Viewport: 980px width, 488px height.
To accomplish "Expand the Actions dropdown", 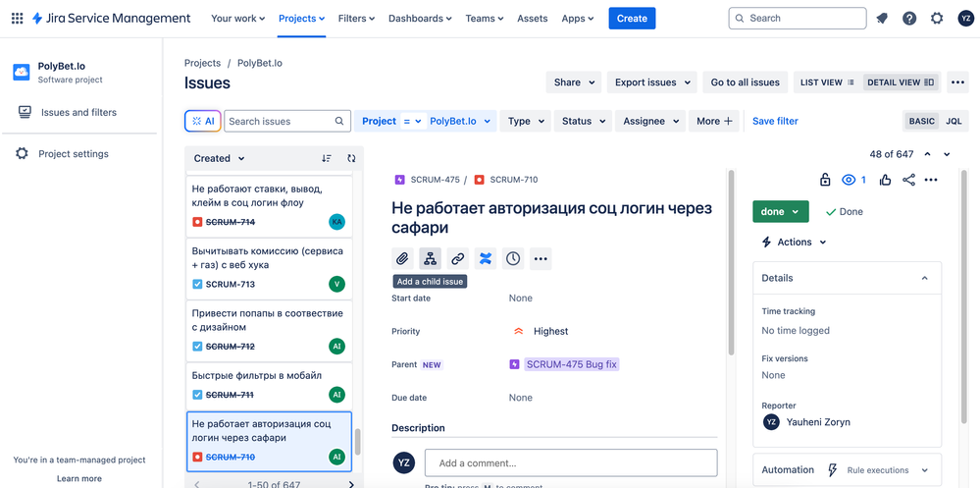I will (794, 243).
